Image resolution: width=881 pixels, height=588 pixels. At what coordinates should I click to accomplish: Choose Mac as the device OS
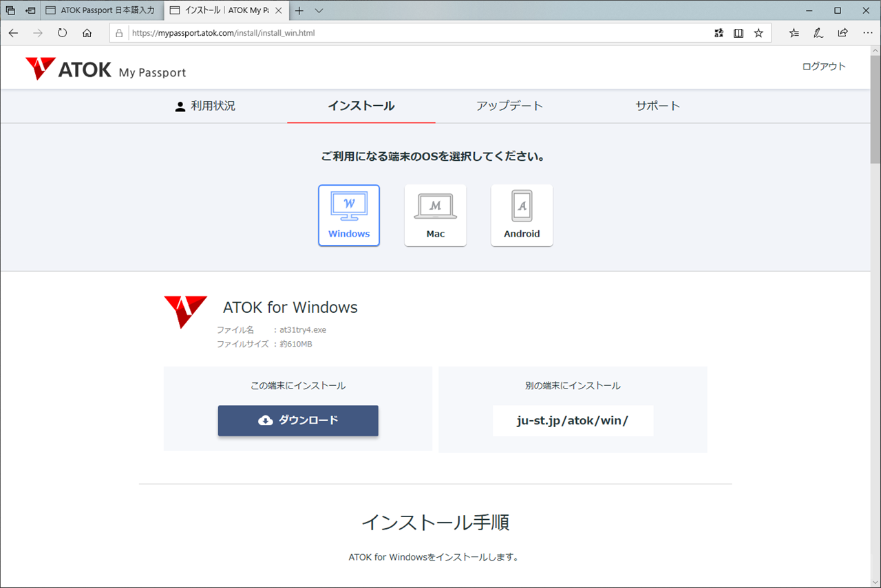click(x=436, y=215)
